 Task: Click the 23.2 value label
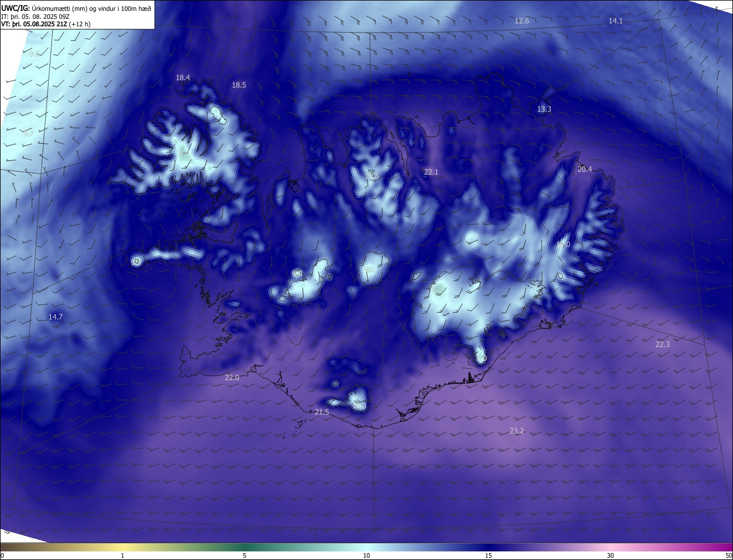pos(517,431)
